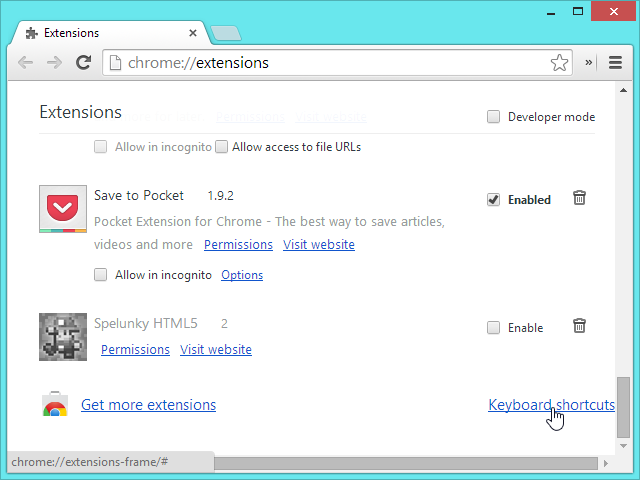Click the horizontal scrollbar right arrow
Image resolution: width=640 pixels, height=480 pixels.
pyautogui.click(x=606, y=463)
